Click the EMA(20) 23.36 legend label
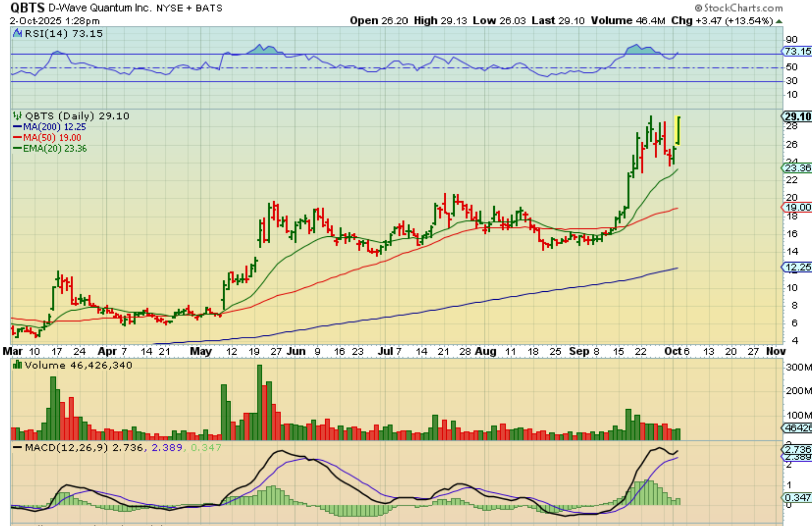This screenshot has width=812, height=526. [55, 149]
